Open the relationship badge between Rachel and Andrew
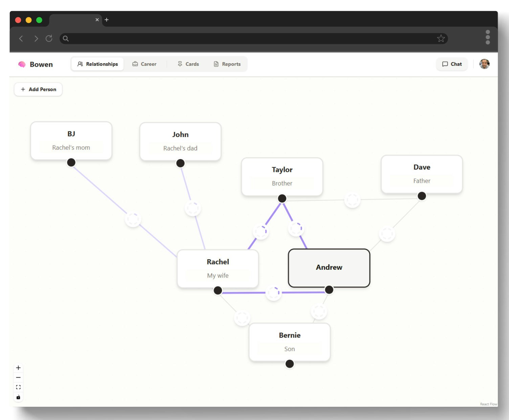The height and width of the screenshot is (420, 509). (273, 293)
